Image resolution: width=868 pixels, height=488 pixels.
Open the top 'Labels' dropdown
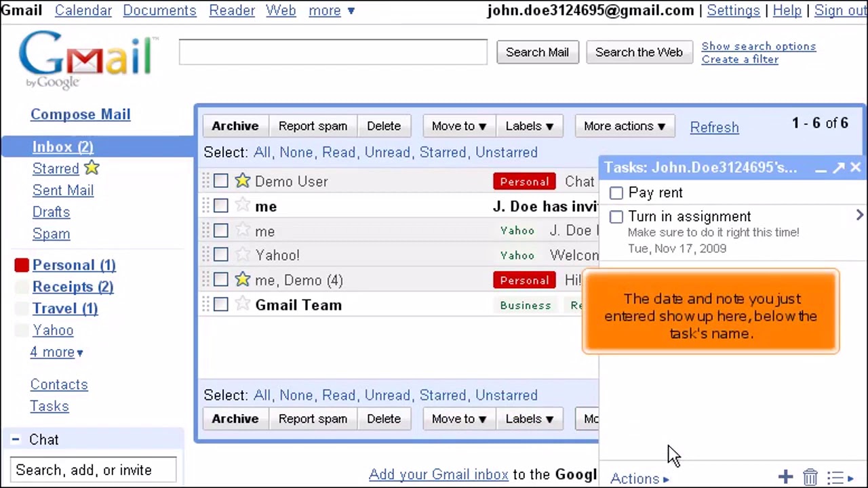[530, 126]
